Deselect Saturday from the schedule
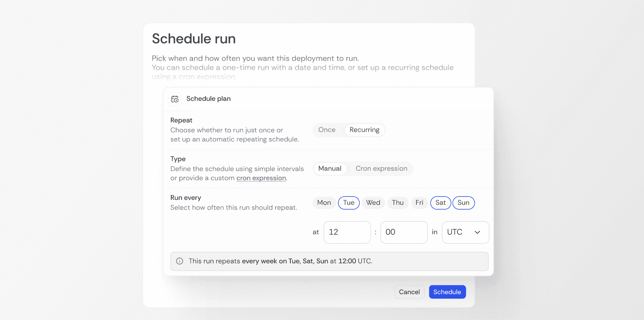Image resolution: width=644 pixels, height=320 pixels. pos(440,203)
